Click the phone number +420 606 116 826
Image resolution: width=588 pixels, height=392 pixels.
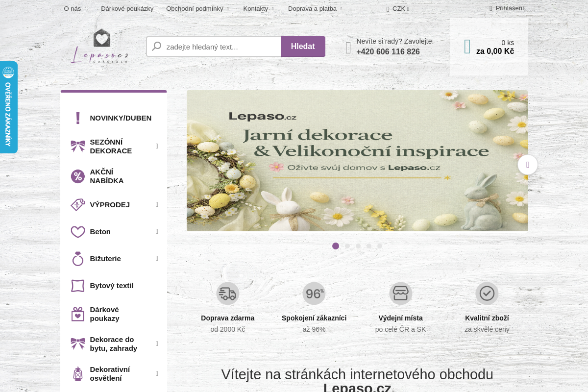[x=388, y=52]
